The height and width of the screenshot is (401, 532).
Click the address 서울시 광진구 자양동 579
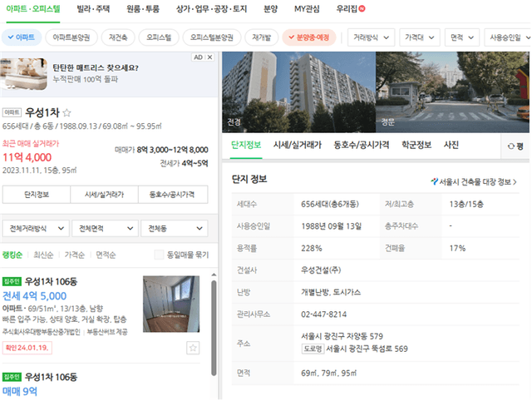[x=342, y=336]
